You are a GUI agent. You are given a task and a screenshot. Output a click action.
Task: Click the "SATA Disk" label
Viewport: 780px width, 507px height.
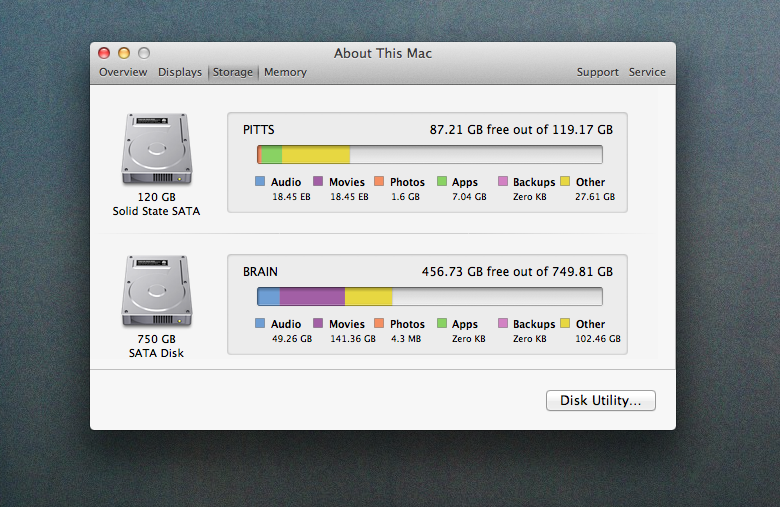click(156, 353)
